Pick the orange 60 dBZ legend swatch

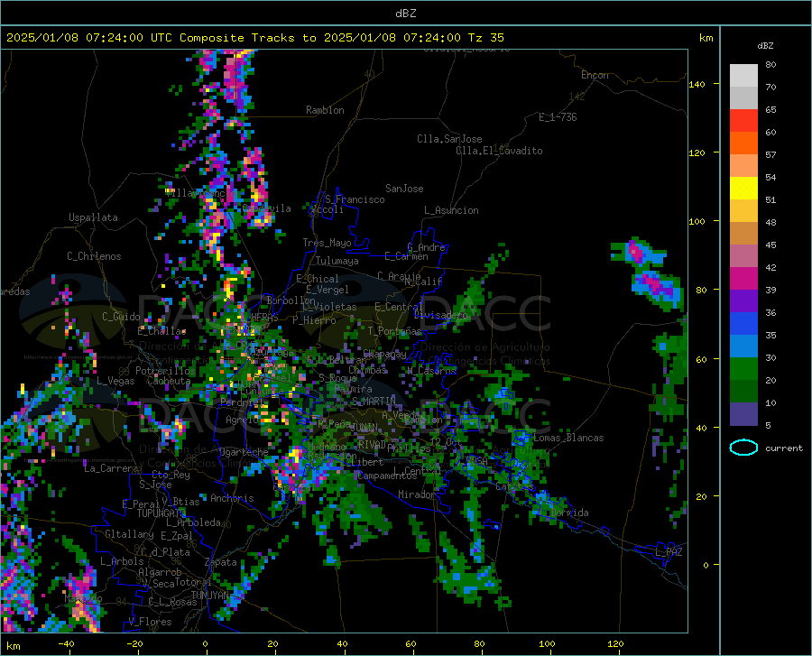pos(743,143)
